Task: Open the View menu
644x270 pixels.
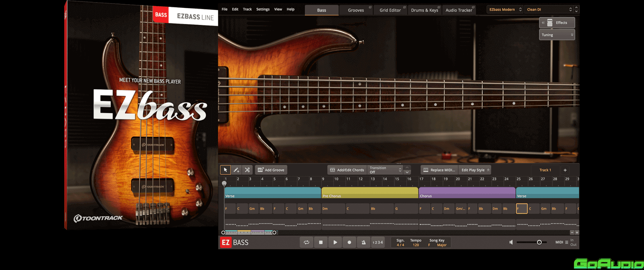Action: pyautogui.click(x=278, y=9)
